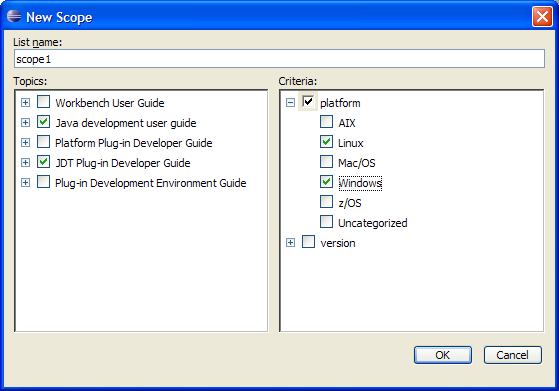Expand the Java development user guide node
The height and width of the screenshot is (391, 559).
pyautogui.click(x=25, y=123)
